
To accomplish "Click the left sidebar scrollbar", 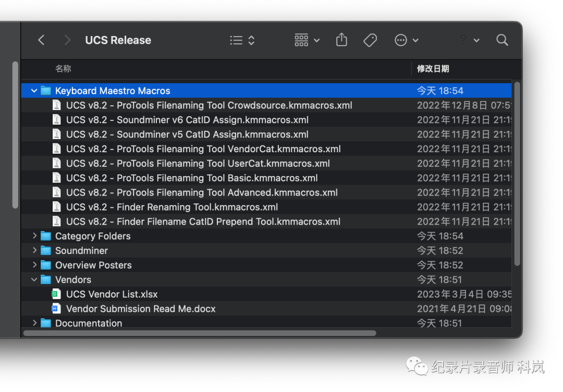I will click(15, 135).
